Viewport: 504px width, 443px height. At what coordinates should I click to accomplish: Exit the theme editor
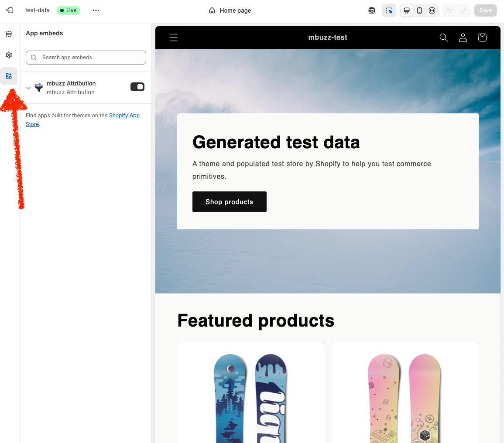click(9, 10)
